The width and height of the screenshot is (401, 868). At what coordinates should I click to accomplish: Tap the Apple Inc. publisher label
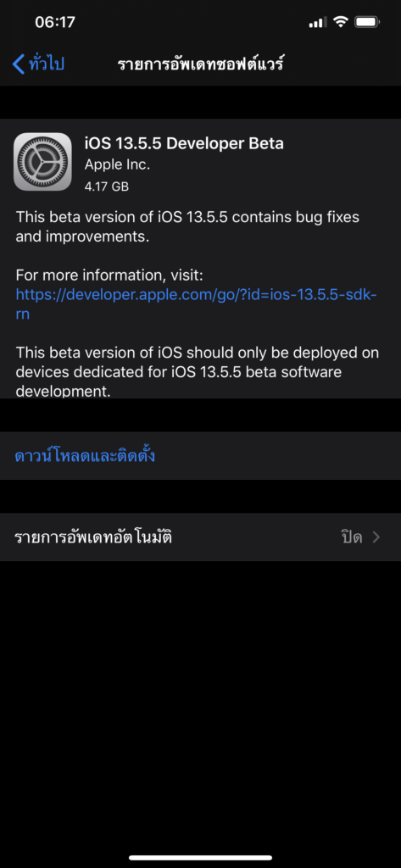[118, 165]
